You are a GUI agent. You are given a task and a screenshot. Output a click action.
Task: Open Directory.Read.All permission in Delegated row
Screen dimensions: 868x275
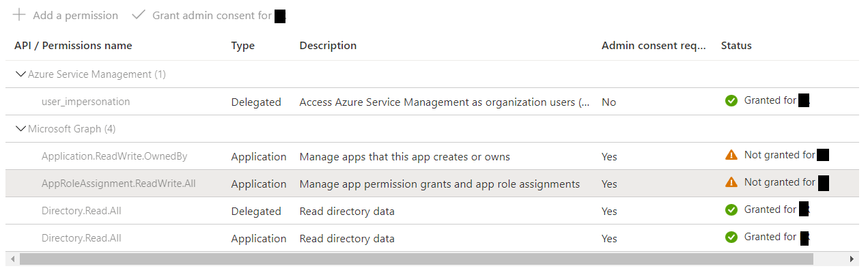(x=81, y=211)
